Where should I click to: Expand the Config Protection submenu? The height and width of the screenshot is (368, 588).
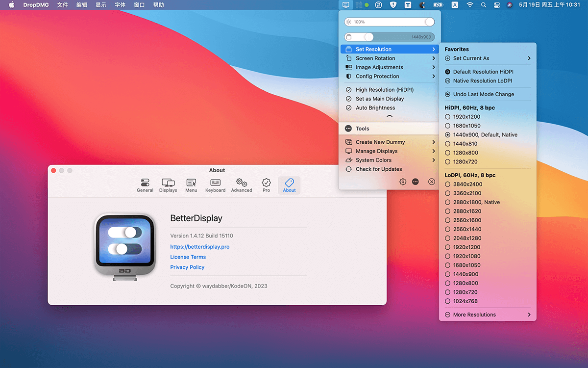(390, 77)
